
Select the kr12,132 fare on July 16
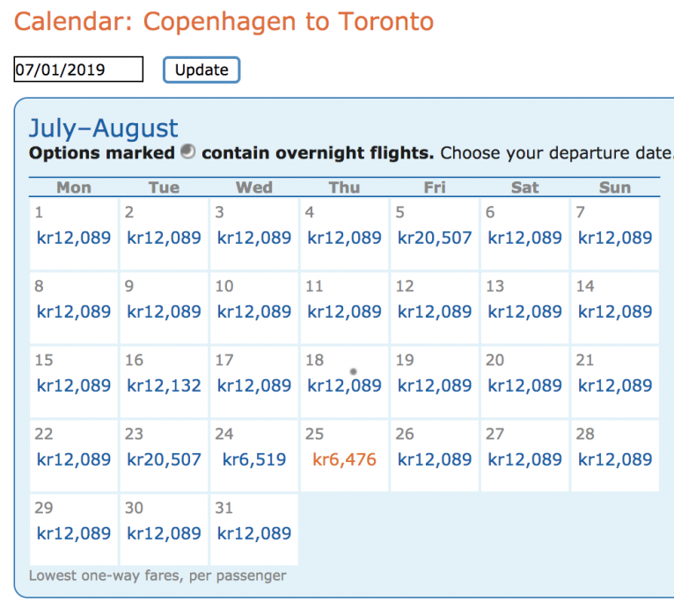click(x=165, y=385)
